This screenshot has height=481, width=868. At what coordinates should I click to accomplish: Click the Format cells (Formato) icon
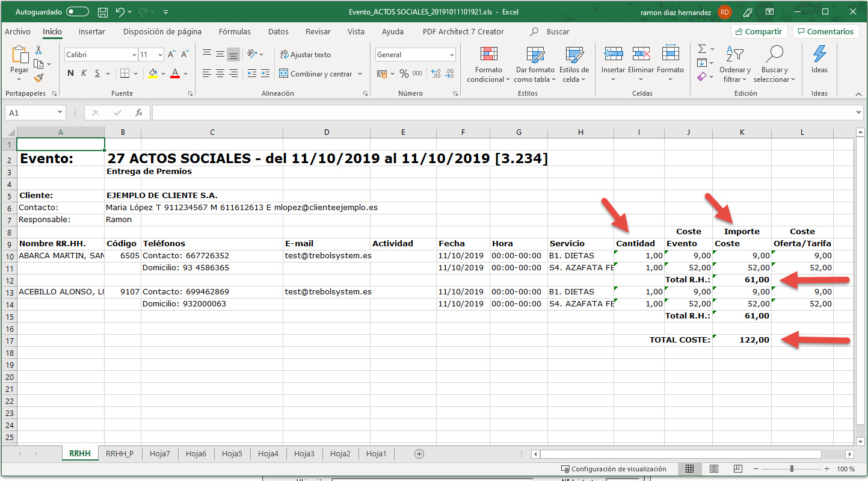click(670, 54)
